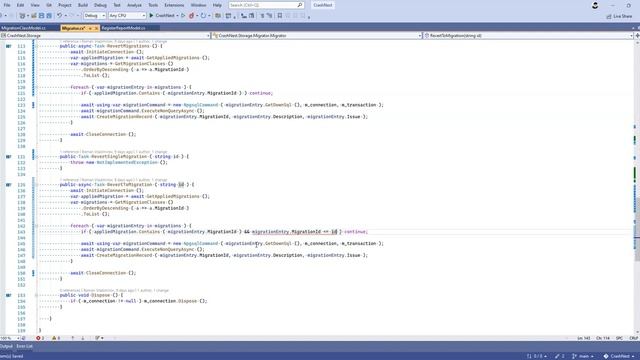Viewport: 640px width, 360px height.
Task: Click the account profile avatar icon
Action: coord(595,5)
